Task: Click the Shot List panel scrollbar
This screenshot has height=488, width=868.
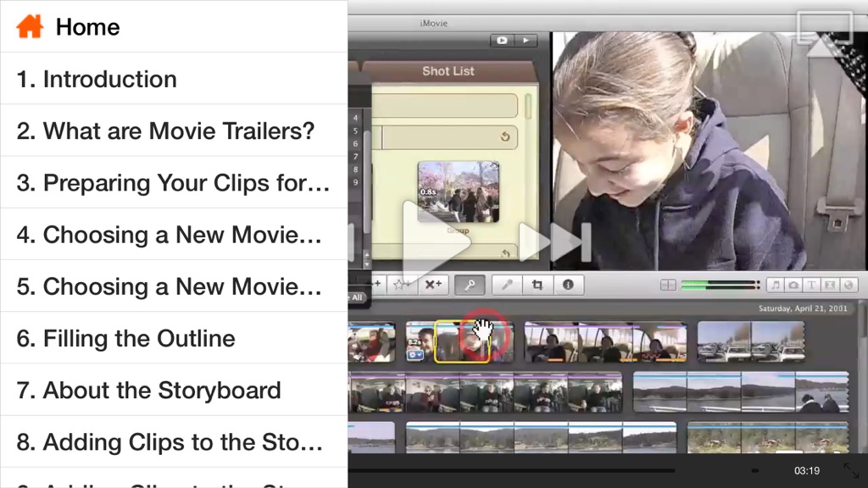Action: [527, 106]
